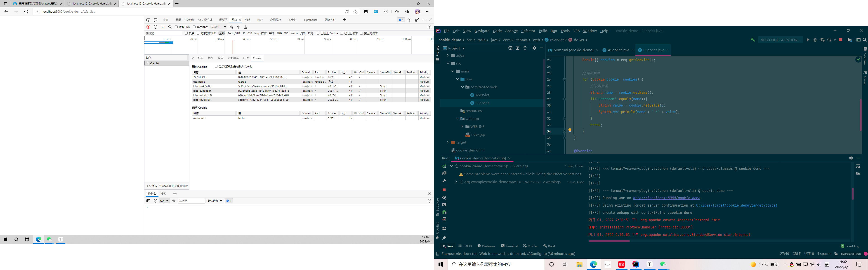Expand org.example:cookie_demo:war build node
868x270 pixels.
pyautogui.click(x=456, y=182)
